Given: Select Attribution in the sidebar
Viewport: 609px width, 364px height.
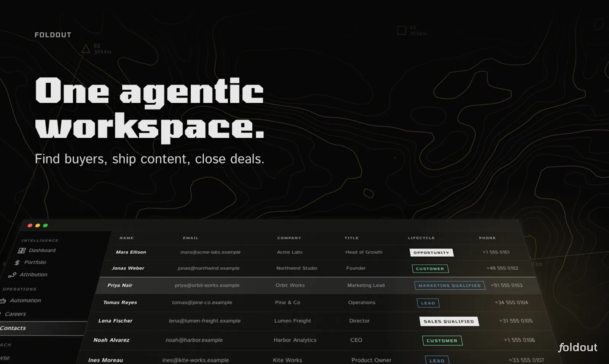Looking at the screenshot, I should point(33,274).
